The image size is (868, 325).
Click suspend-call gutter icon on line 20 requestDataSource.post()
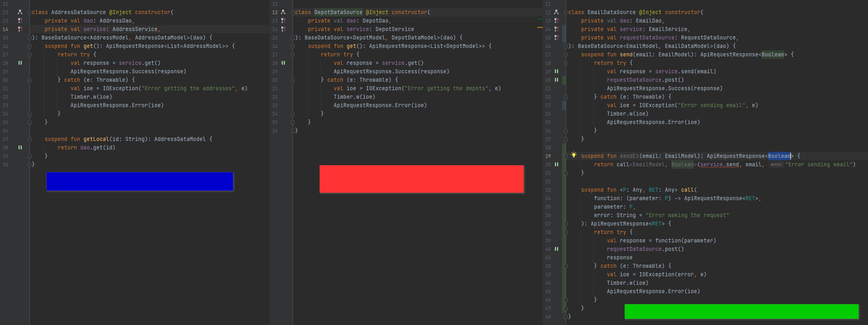pyautogui.click(x=556, y=80)
